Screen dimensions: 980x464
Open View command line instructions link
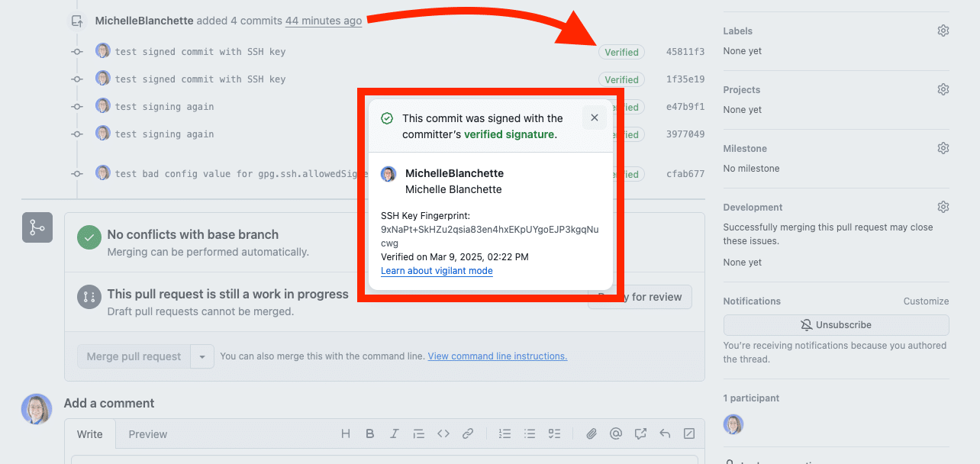point(497,356)
